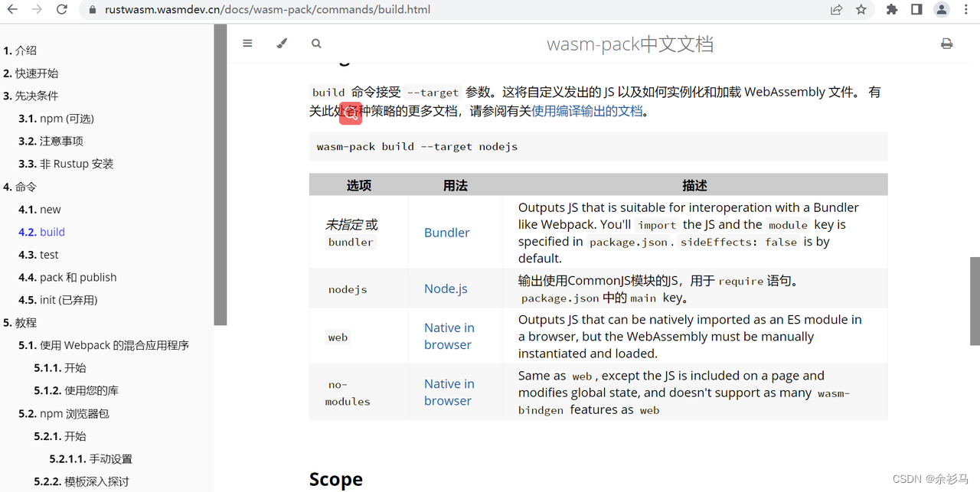Open the browser extensions puzzle icon
This screenshot has height=492, width=980.
[892, 10]
